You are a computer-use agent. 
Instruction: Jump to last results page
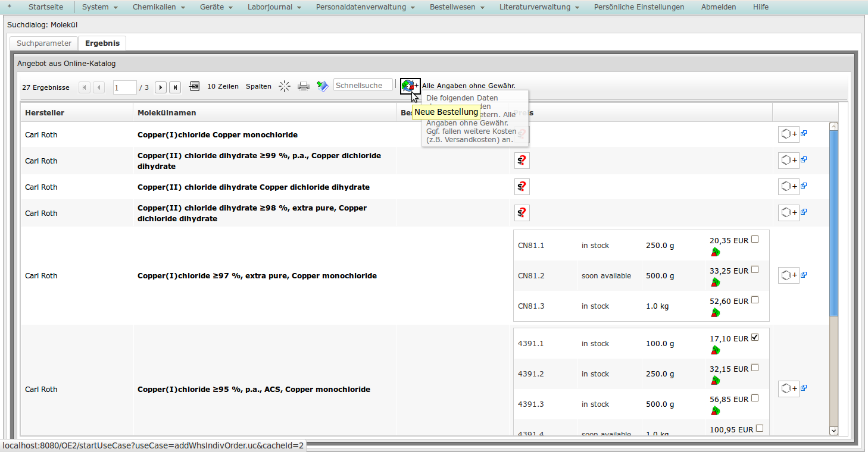175,87
